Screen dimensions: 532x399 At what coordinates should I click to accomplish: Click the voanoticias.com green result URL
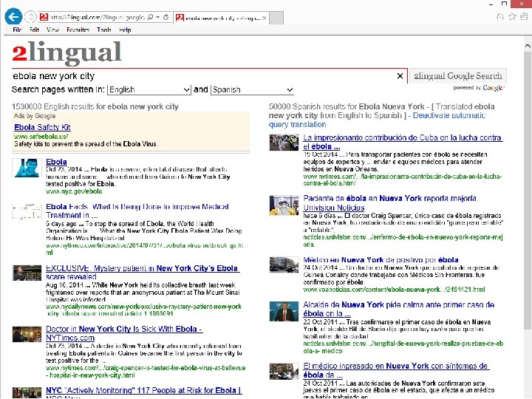tap(394, 290)
